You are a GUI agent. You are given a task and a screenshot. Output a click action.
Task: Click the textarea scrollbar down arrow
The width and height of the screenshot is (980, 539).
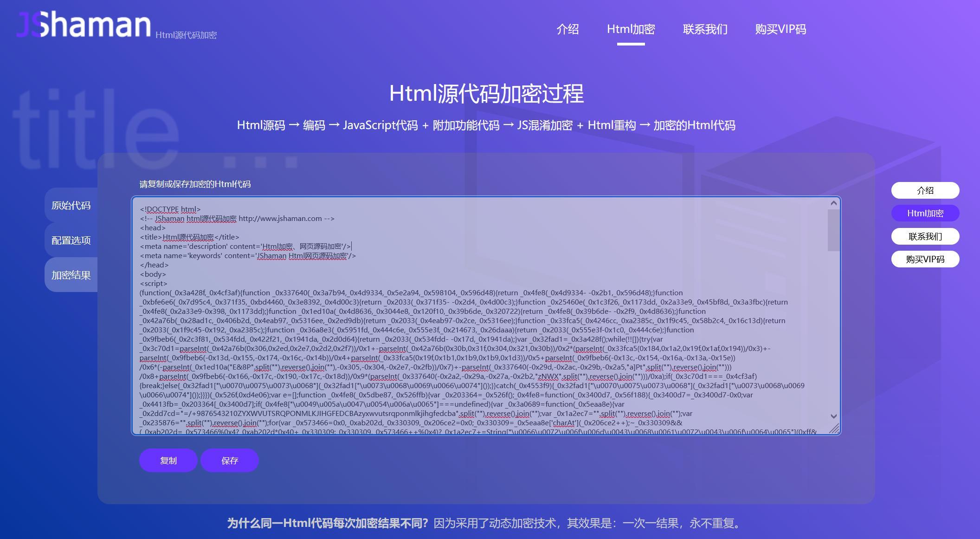click(834, 416)
